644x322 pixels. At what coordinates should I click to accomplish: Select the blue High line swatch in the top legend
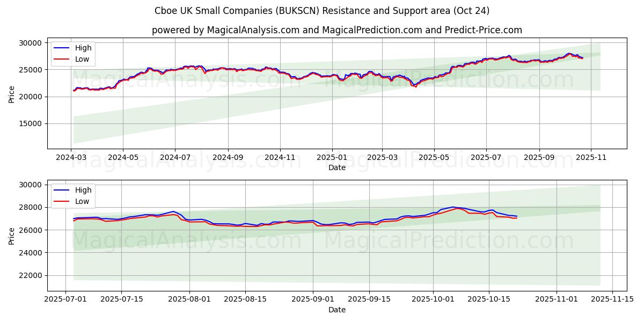pyautogui.click(x=63, y=48)
